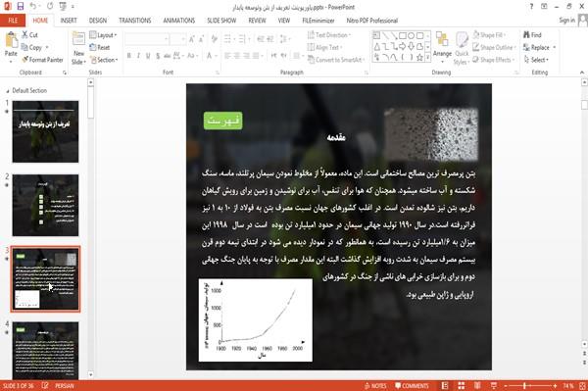
Task: Expand the Layout dropdown
Action: click(104, 35)
